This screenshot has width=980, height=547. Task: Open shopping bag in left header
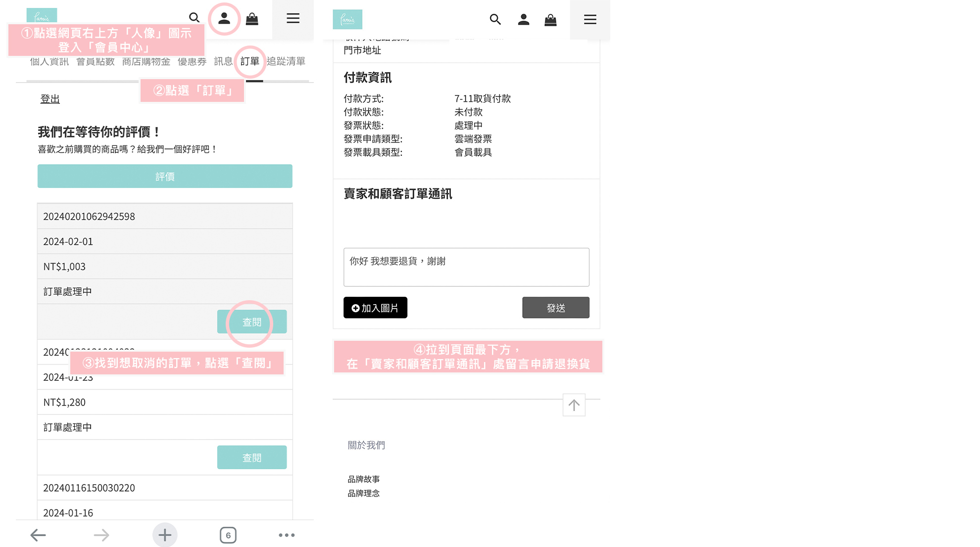point(252,19)
